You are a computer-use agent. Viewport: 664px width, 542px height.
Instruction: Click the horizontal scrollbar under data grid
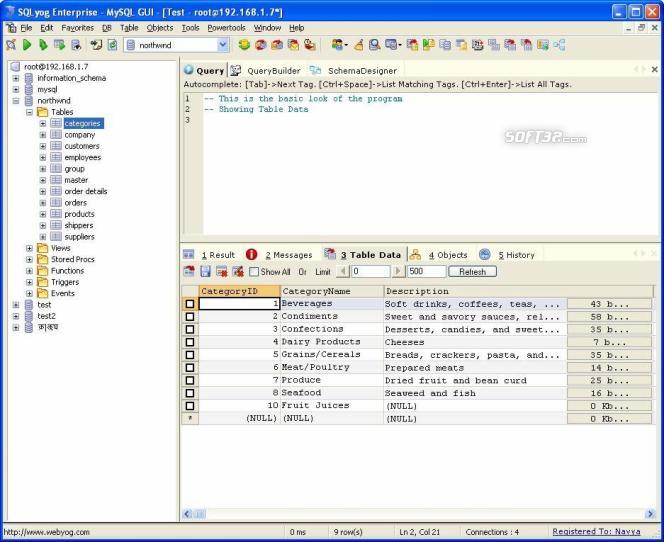420,514
